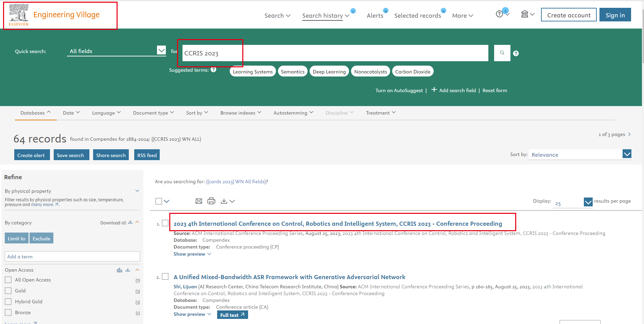Download selected records icon
This screenshot has width=644, height=324.
[224, 201]
